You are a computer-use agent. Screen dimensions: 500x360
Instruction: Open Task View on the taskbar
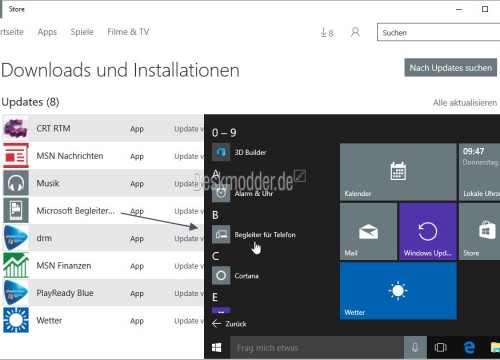coord(440,348)
